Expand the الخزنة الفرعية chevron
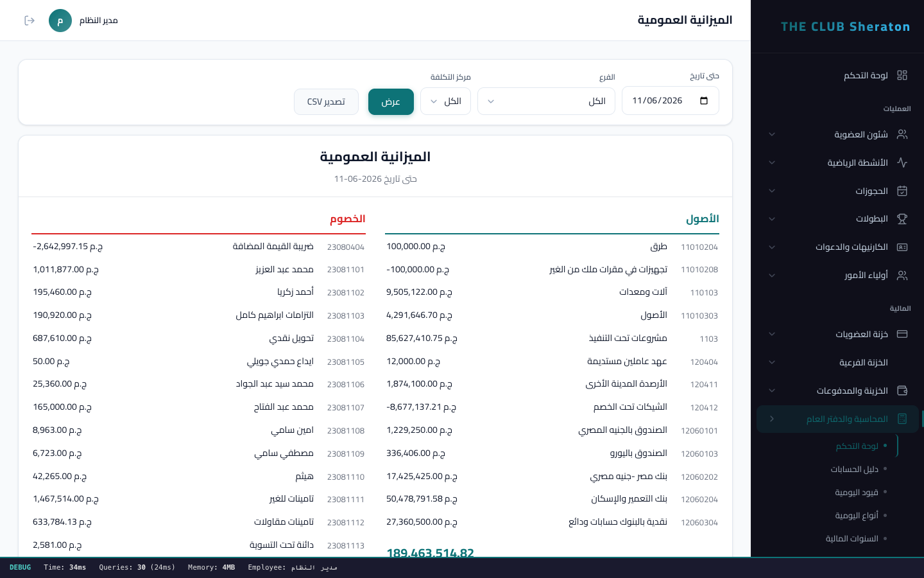 point(772,362)
